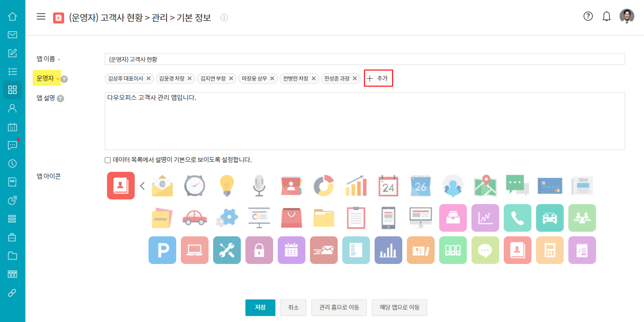Open the user profile avatar menu
Image resolution: width=644 pixels, height=322 pixels.
coord(626,17)
